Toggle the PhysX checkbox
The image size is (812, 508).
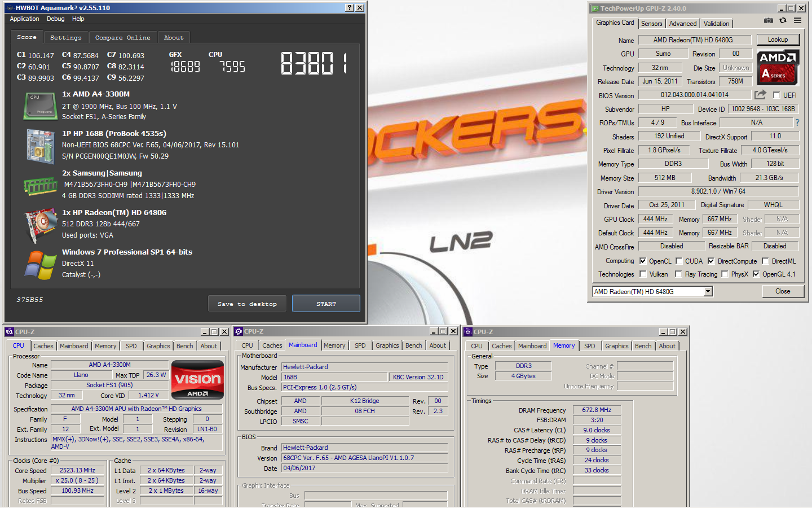(725, 274)
